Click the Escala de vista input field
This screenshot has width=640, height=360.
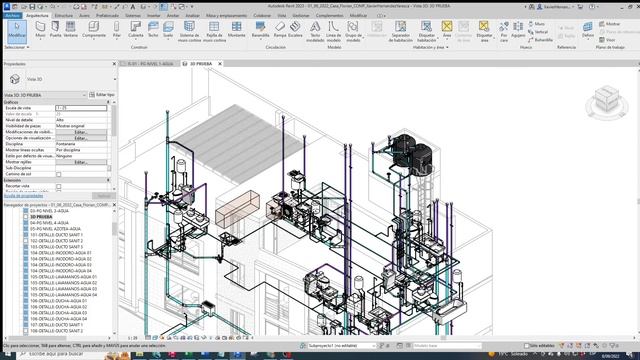tap(81, 108)
